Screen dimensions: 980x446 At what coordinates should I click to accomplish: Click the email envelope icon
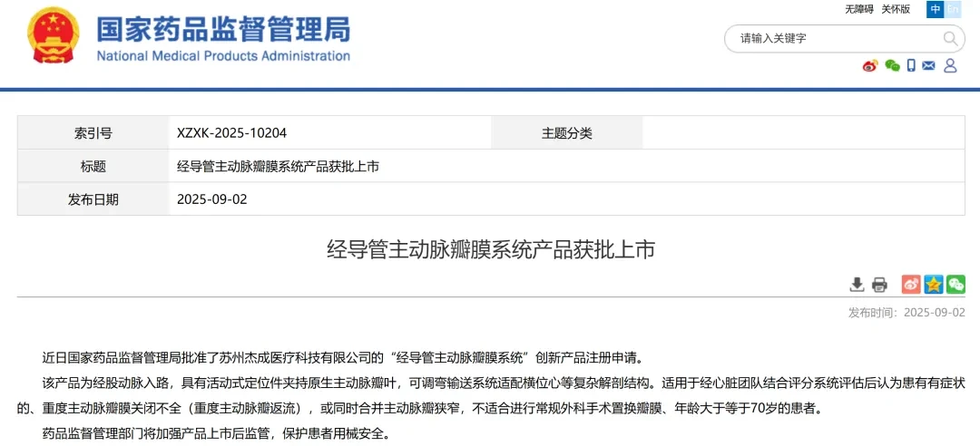[x=929, y=65]
